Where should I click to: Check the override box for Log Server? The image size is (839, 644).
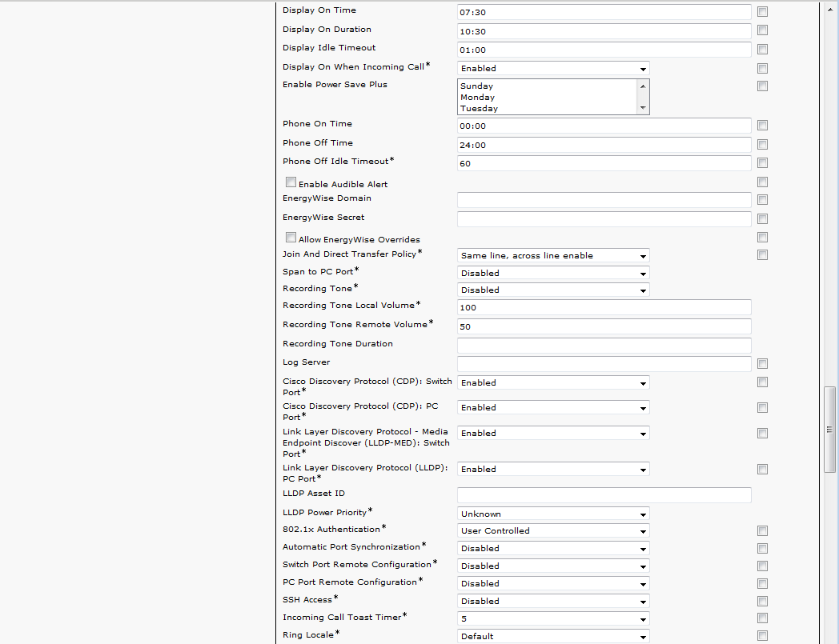762,364
